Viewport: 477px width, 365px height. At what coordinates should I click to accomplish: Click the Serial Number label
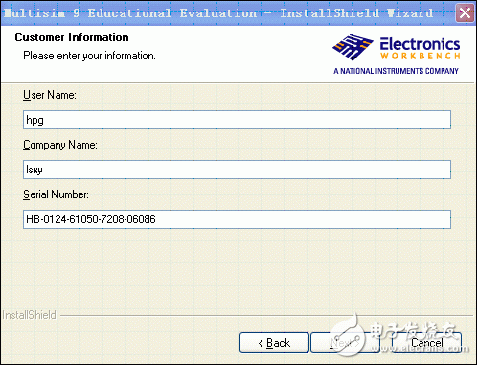tap(56, 194)
